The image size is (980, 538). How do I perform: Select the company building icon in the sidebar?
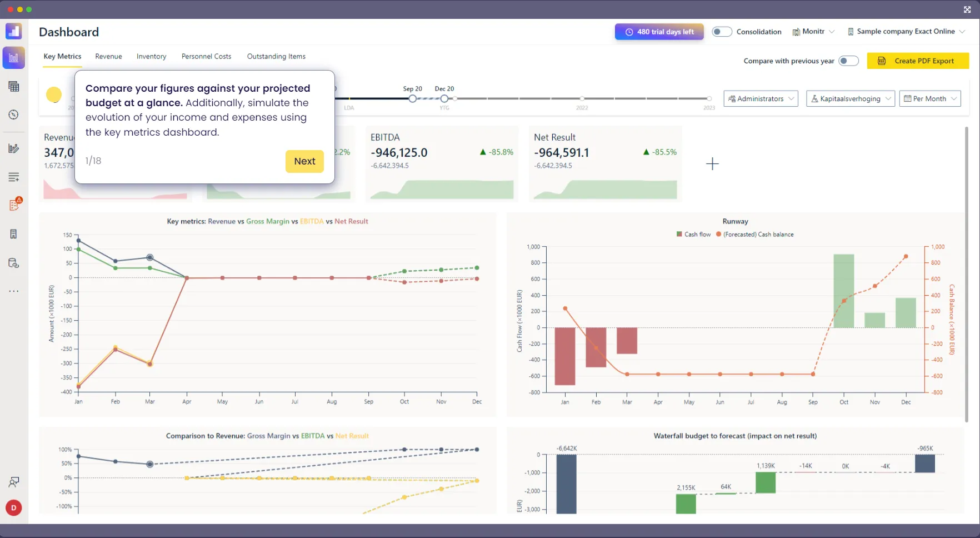[x=13, y=233]
